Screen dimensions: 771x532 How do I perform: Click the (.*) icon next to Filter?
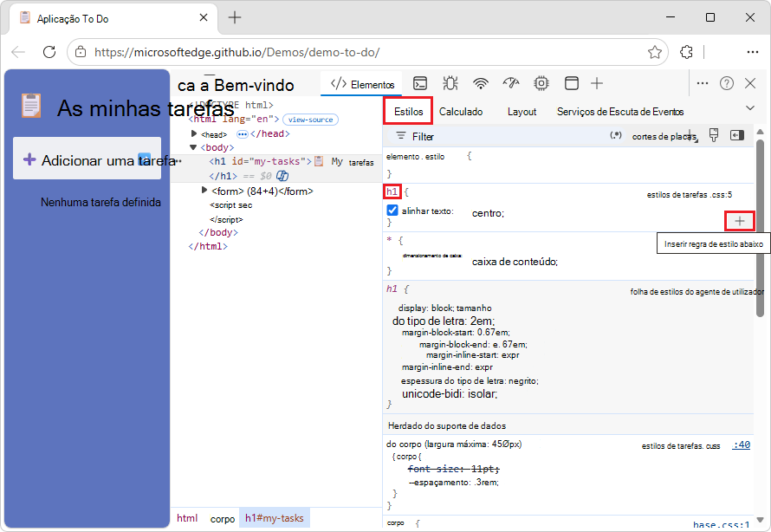pyautogui.click(x=616, y=135)
